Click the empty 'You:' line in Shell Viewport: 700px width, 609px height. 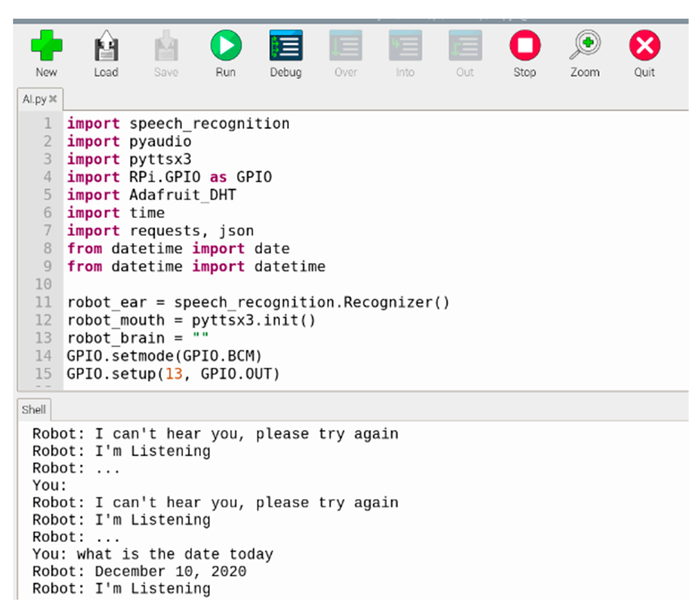pos(50,485)
